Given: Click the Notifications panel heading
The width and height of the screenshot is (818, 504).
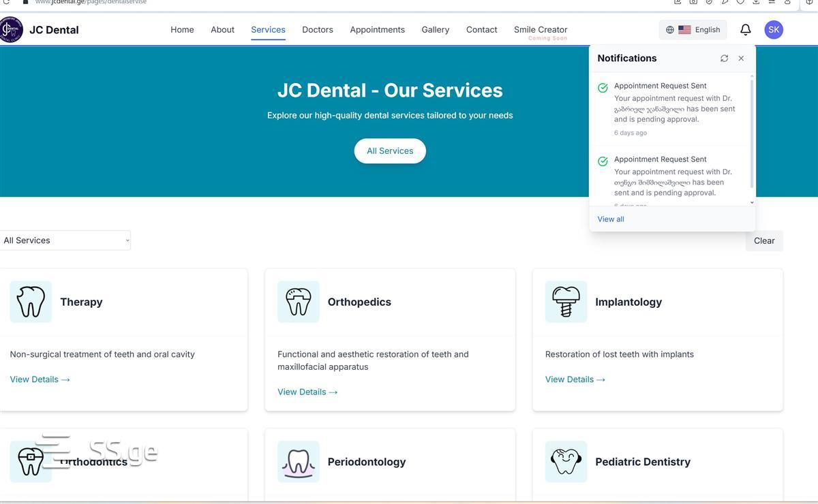Looking at the screenshot, I should pos(627,58).
